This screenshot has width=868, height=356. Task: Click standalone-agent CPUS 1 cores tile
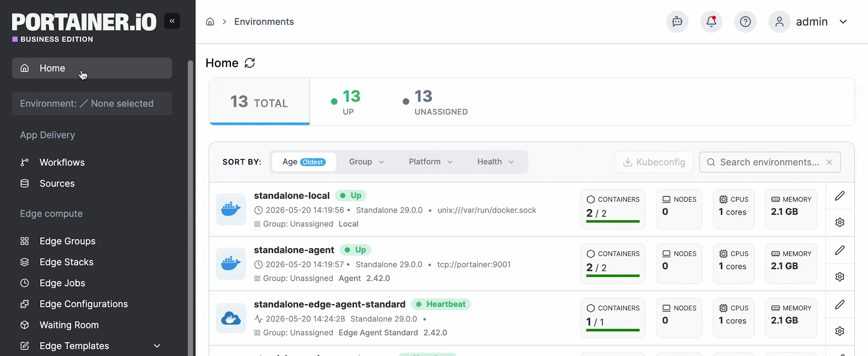(x=734, y=264)
